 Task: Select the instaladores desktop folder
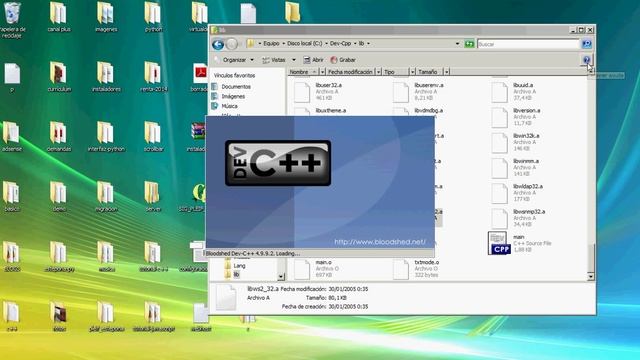click(106, 77)
